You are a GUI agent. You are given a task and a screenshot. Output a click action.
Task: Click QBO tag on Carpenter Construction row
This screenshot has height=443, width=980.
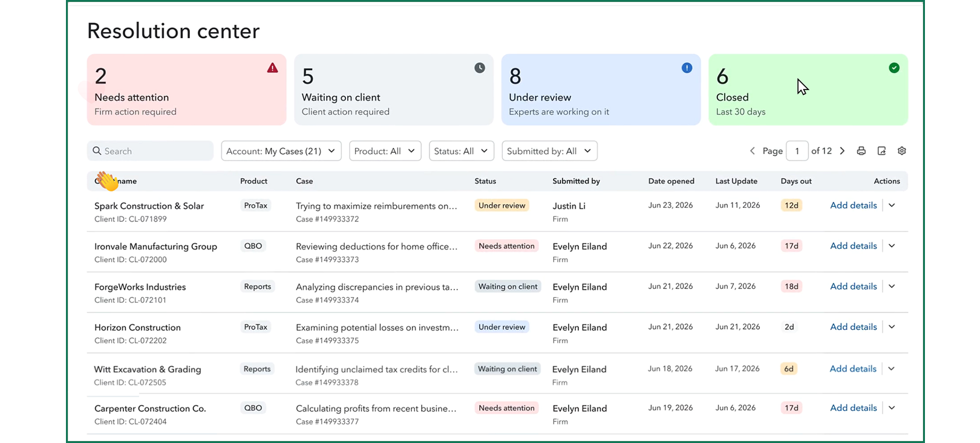[x=253, y=408]
